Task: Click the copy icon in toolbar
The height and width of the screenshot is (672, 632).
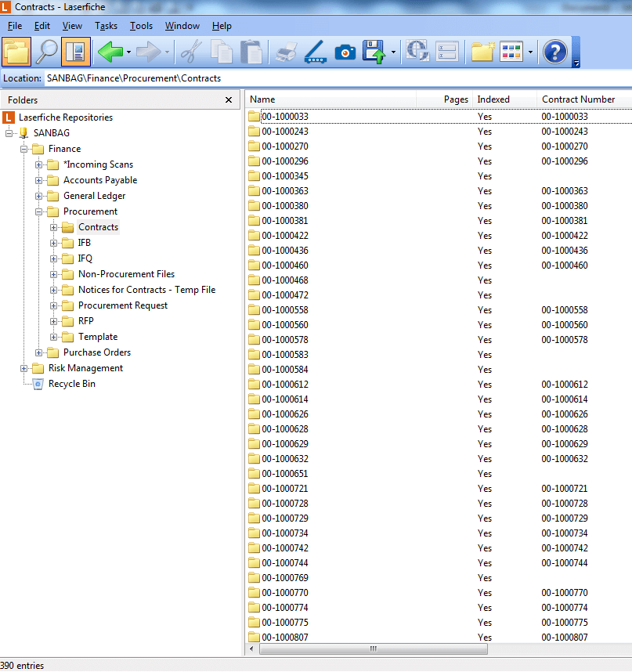Action: point(222,52)
